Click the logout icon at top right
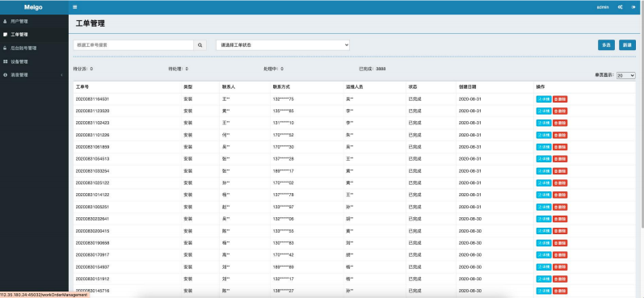Image resolution: width=644 pixels, height=298 pixels. pos(633,7)
